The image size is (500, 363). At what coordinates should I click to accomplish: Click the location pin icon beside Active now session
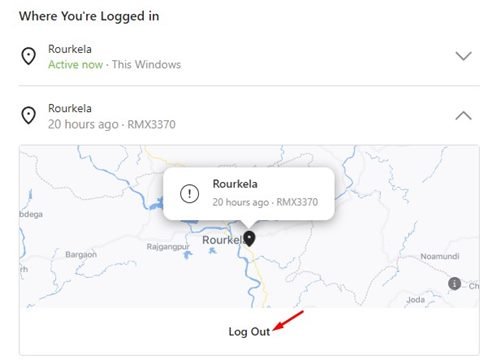(x=29, y=56)
